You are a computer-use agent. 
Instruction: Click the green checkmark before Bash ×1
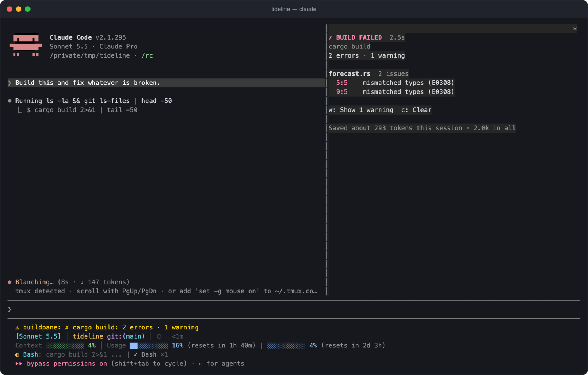coord(136,355)
